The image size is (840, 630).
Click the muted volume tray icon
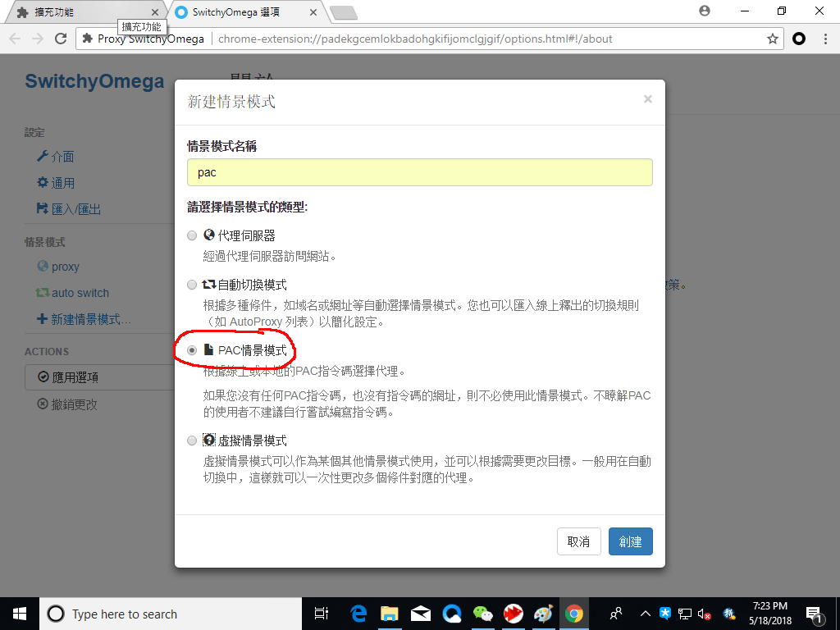(x=705, y=614)
